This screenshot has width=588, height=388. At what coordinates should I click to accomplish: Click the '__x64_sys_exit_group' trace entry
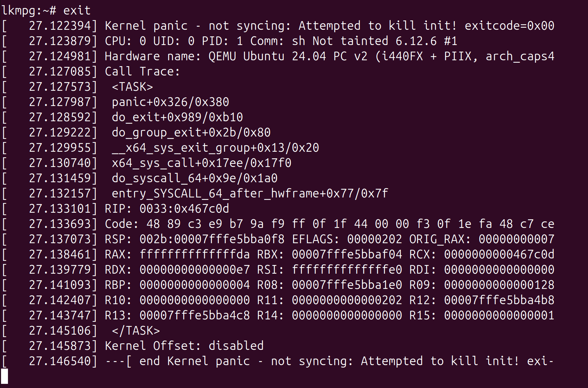tap(215, 148)
